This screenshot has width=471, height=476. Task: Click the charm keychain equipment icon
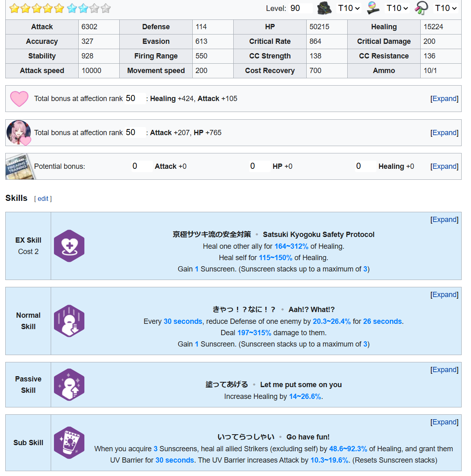click(421, 8)
